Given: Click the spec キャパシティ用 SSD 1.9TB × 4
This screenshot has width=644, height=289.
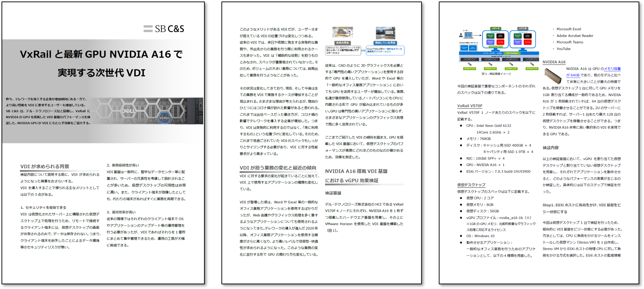Looking at the screenshot, I should 508,152.
